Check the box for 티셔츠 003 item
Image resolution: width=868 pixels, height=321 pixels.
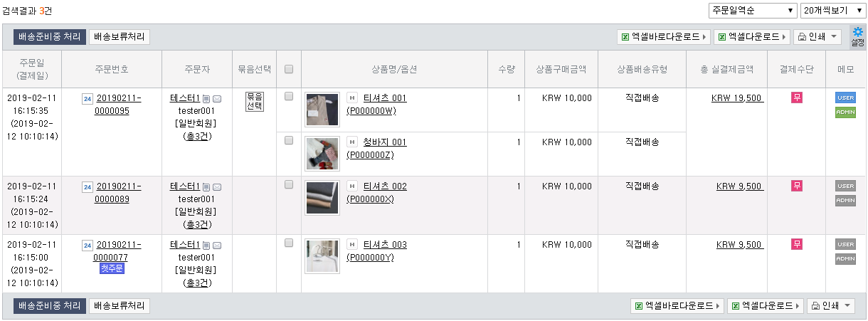click(x=289, y=243)
